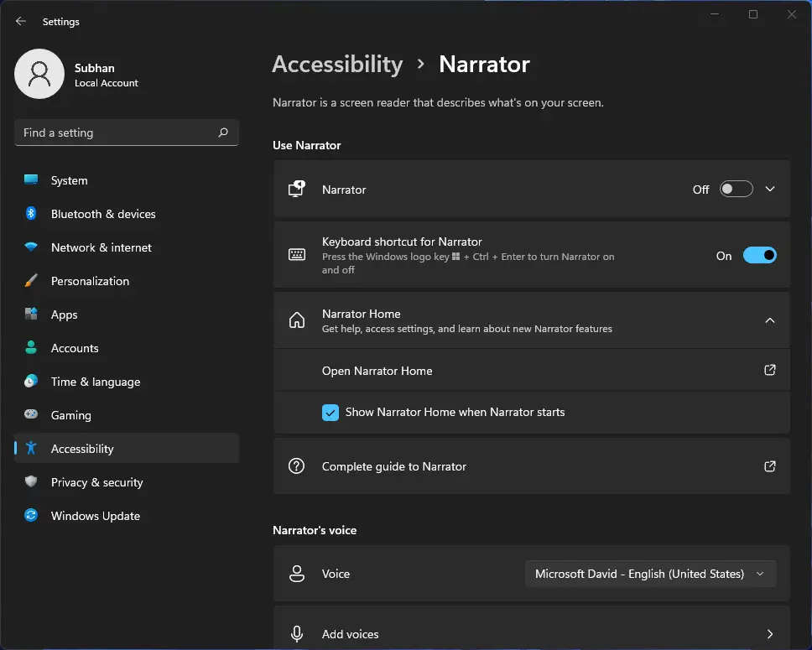Viewport: 812px width, 650px height.
Task: Click the Privacy shield icon
Action: coord(31,481)
